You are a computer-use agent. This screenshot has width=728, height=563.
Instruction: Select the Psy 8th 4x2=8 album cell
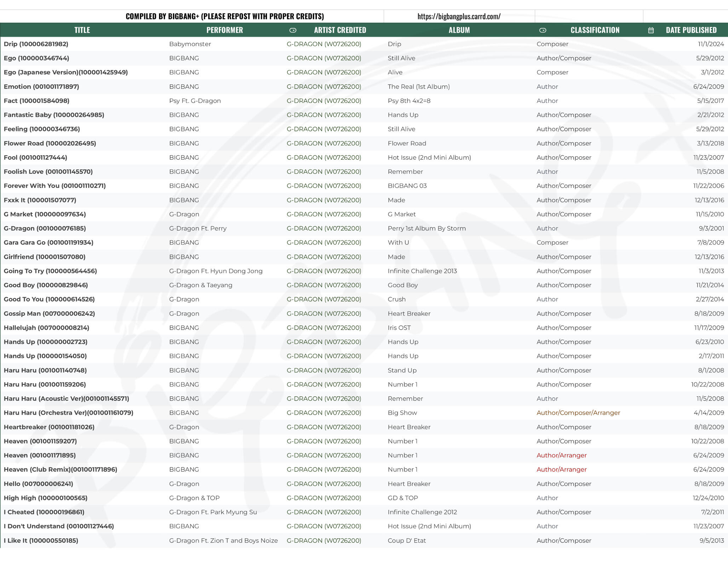coord(409,101)
